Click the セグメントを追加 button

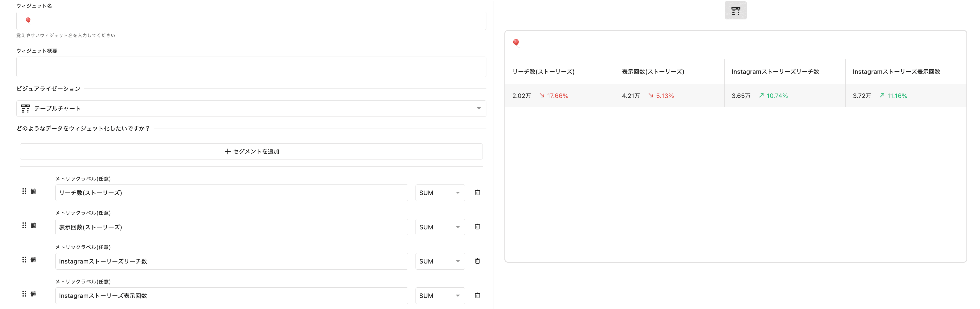point(251,151)
